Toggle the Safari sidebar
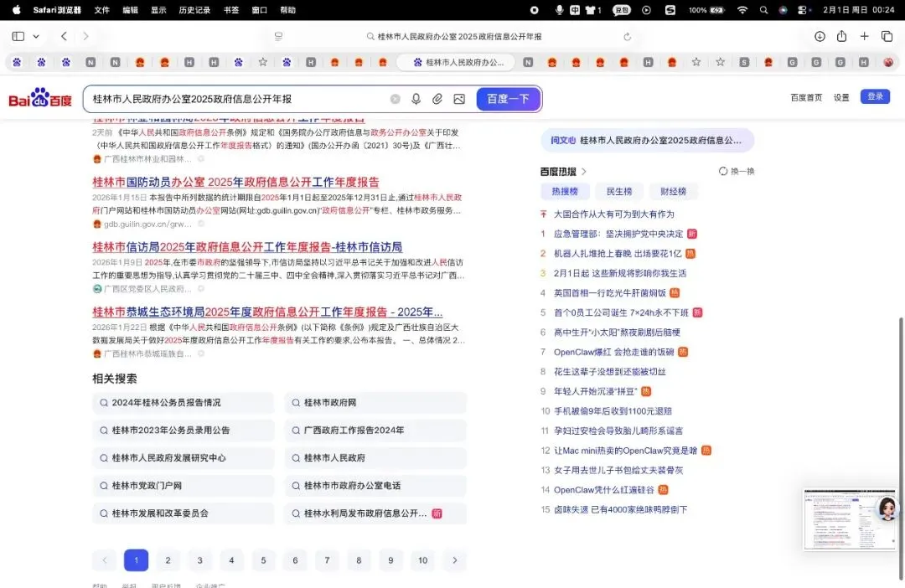The image size is (905, 588). click(x=18, y=36)
